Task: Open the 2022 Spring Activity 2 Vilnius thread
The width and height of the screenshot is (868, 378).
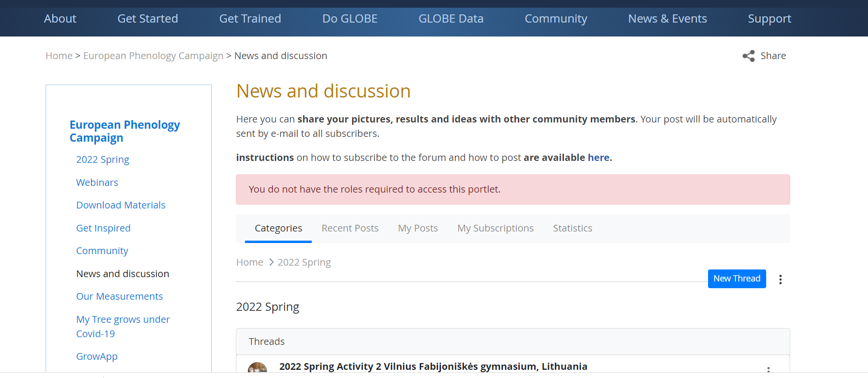Action: click(x=433, y=366)
